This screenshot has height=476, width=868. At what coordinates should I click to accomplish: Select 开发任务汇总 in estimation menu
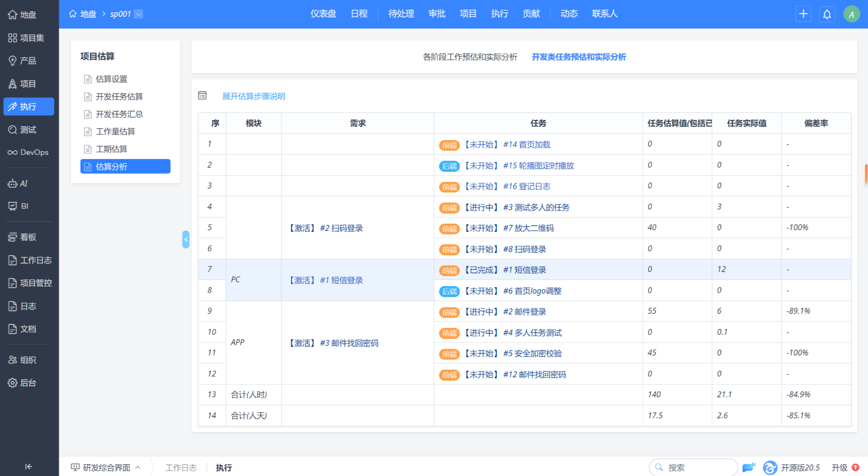click(x=119, y=114)
